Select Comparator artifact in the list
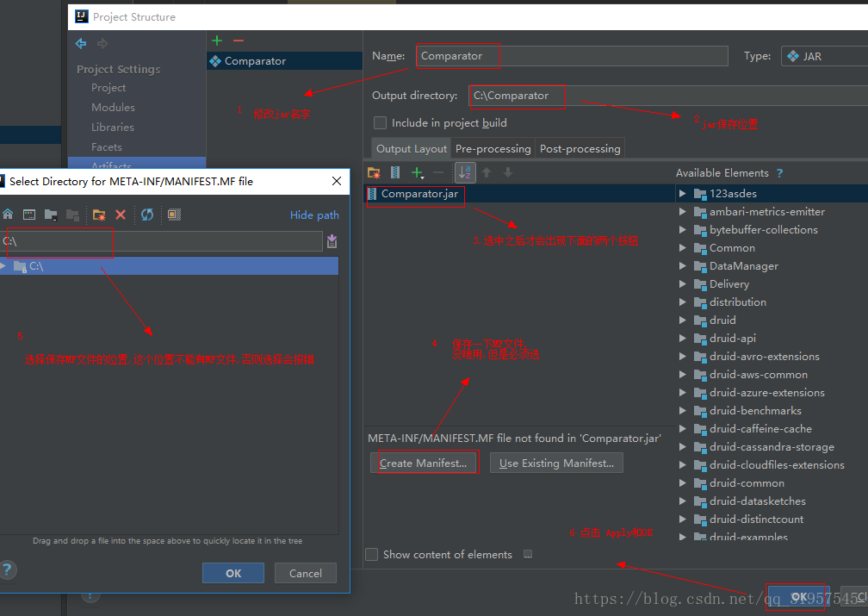Image resolution: width=868 pixels, height=616 pixels. [x=284, y=61]
